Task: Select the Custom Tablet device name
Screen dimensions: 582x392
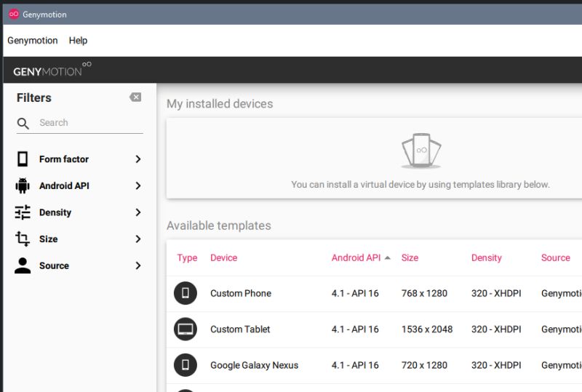Action: (240, 329)
